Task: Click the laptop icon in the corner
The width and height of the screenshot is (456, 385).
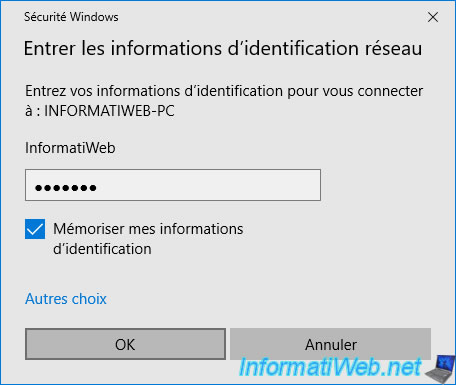Action: tap(440, 369)
